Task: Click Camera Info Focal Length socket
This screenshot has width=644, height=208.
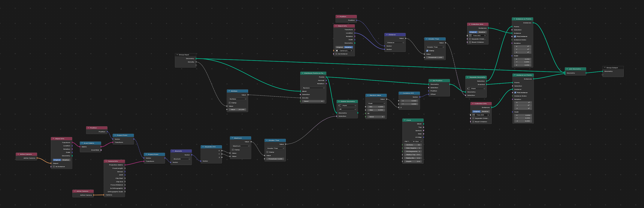Action: pyautogui.click(x=125, y=168)
